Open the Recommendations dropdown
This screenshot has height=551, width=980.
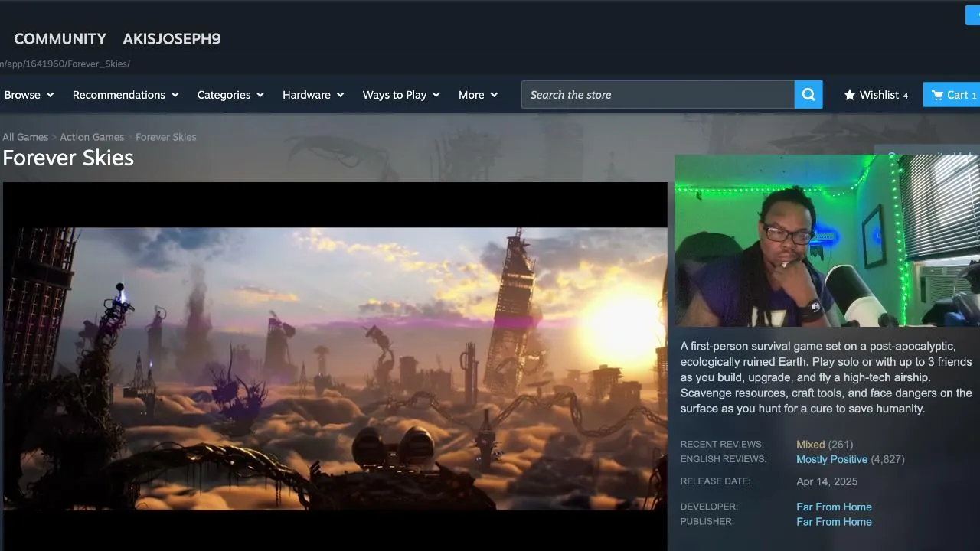coord(126,95)
